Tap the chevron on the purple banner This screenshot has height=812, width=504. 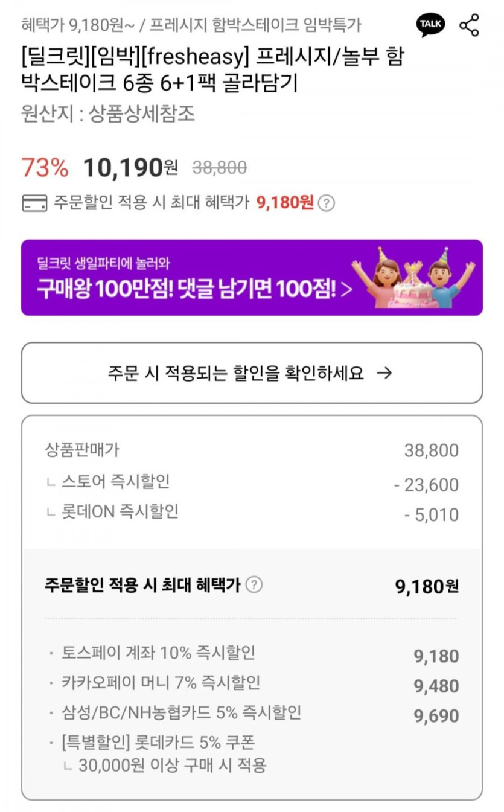tap(346, 290)
